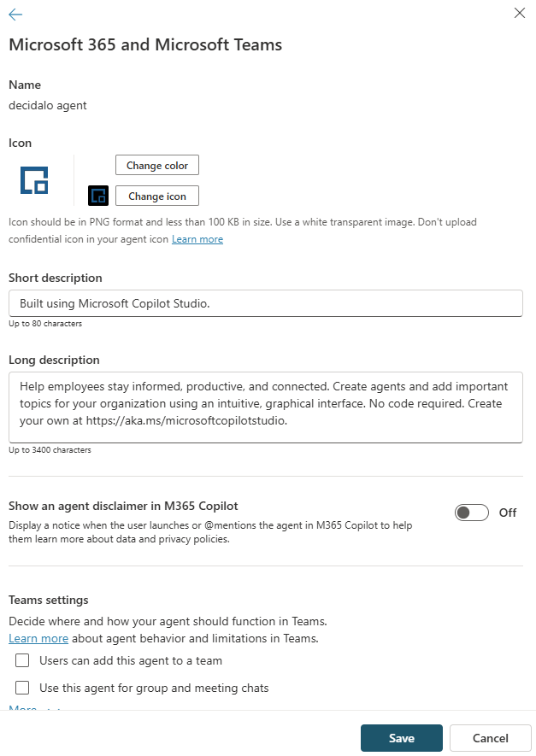This screenshot has height=756, width=536.
Task: Click the 'Up to 80 characters' hint
Action: tap(45, 324)
